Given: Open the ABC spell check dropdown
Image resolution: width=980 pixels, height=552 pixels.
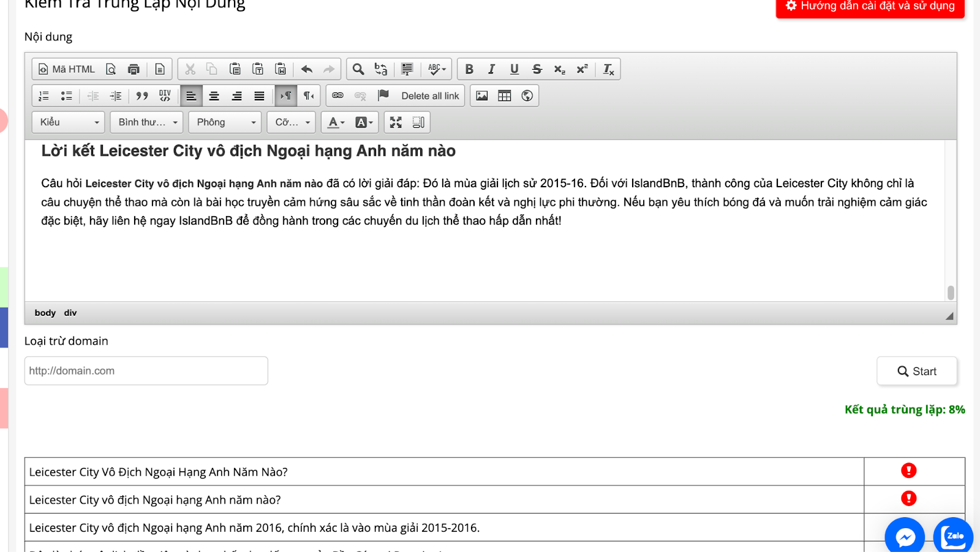Looking at the screenshot, I should pyautogui.click(x=437, y=69).
